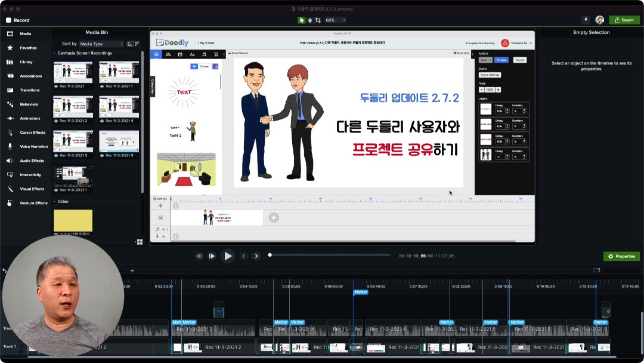Open the Doodly characters tab icon
Screen dimensions: 644x363
[x=168, y=54]
